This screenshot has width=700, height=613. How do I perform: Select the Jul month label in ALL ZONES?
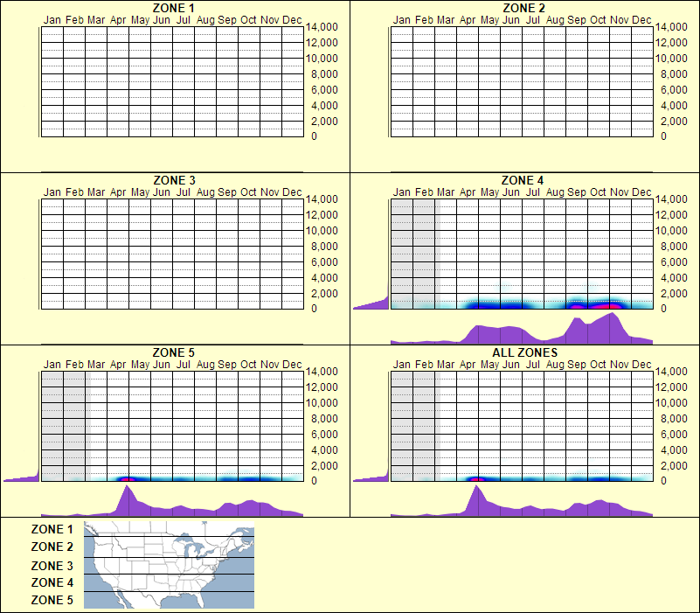pos(533,364)
